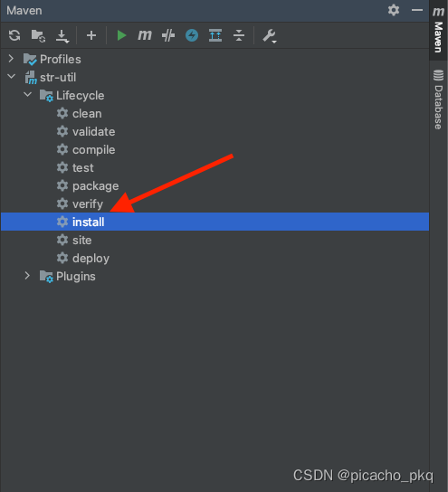Toggle offline mode icon
This screenshot has width=448, height=492.
tap(168, 35)
